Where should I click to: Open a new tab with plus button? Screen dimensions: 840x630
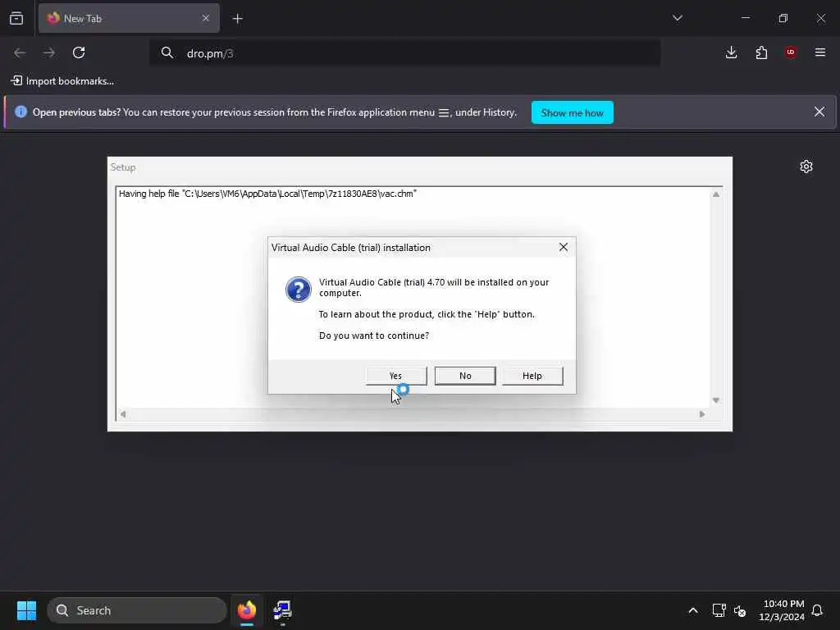point(238,19)
